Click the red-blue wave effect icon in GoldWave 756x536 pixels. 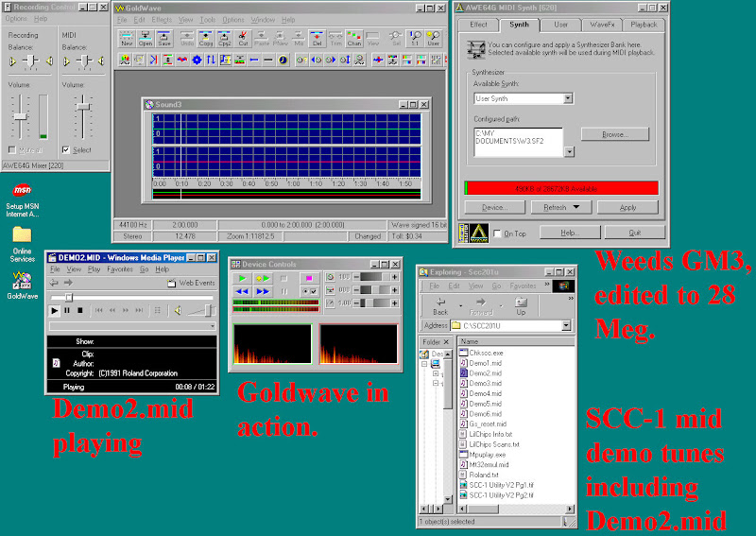[x=182, y=60]
